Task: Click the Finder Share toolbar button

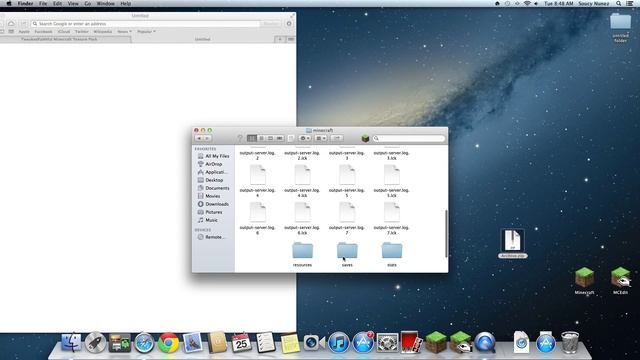Action: click(337, 138)
